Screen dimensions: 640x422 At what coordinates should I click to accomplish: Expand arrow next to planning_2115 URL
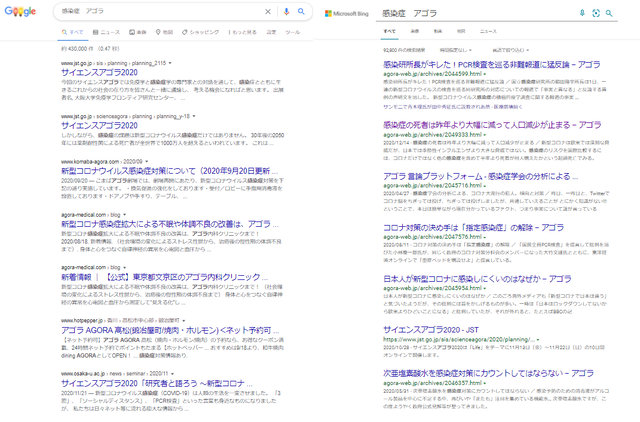[x=170, y=63]
